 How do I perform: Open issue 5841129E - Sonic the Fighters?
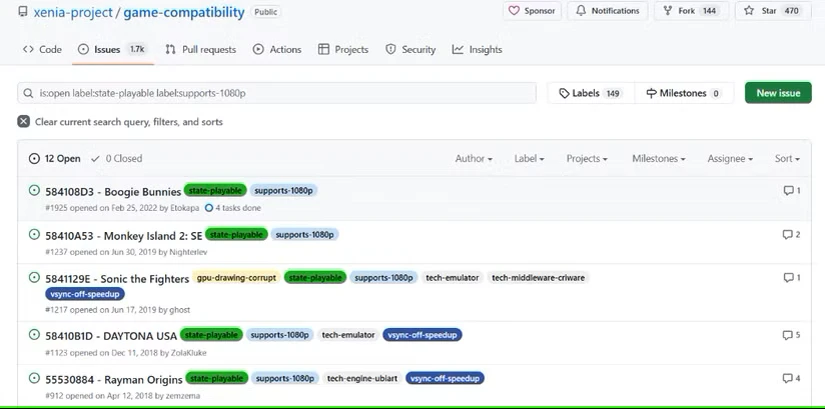point(117,278)
